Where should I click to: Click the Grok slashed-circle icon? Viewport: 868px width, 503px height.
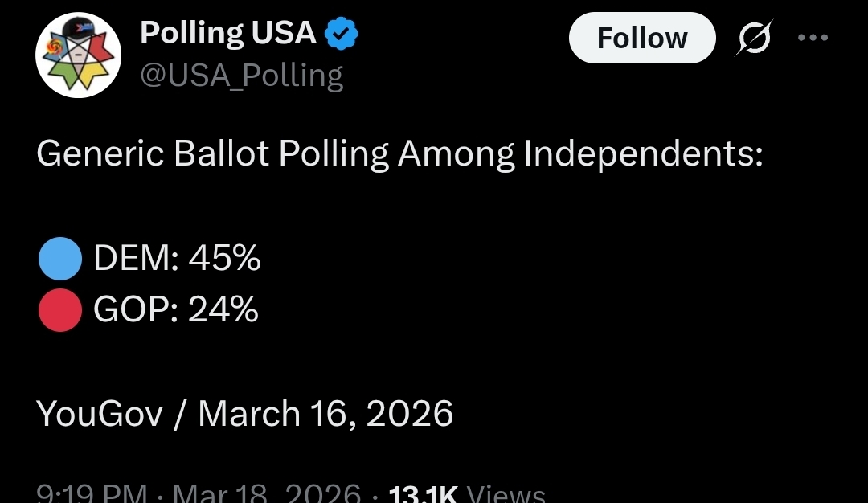754,38
